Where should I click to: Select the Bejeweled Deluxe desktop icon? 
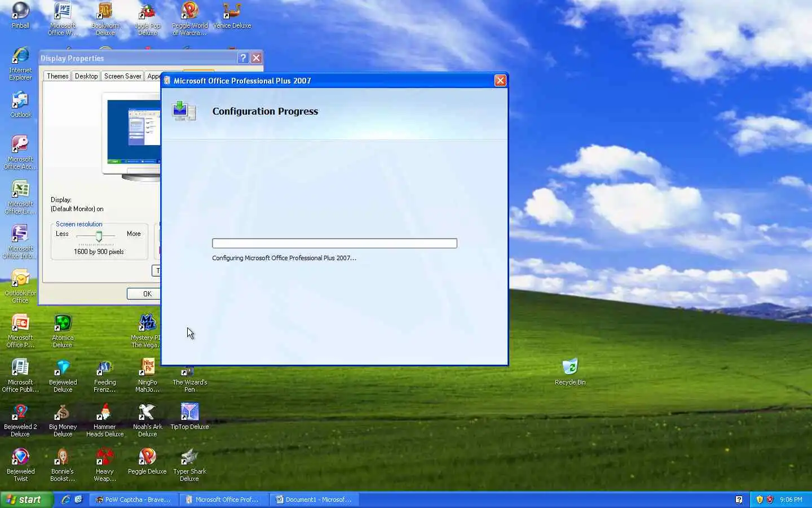coord(63,375)
